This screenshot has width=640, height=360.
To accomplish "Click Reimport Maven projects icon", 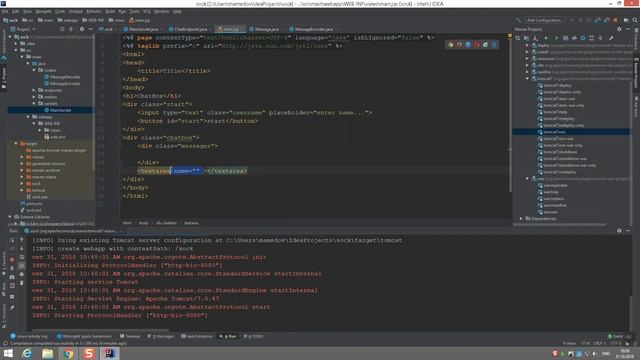I will (x=518, y=38).
